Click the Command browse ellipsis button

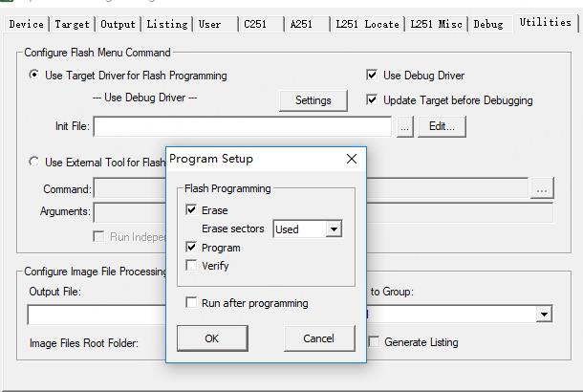coord(542,189)
